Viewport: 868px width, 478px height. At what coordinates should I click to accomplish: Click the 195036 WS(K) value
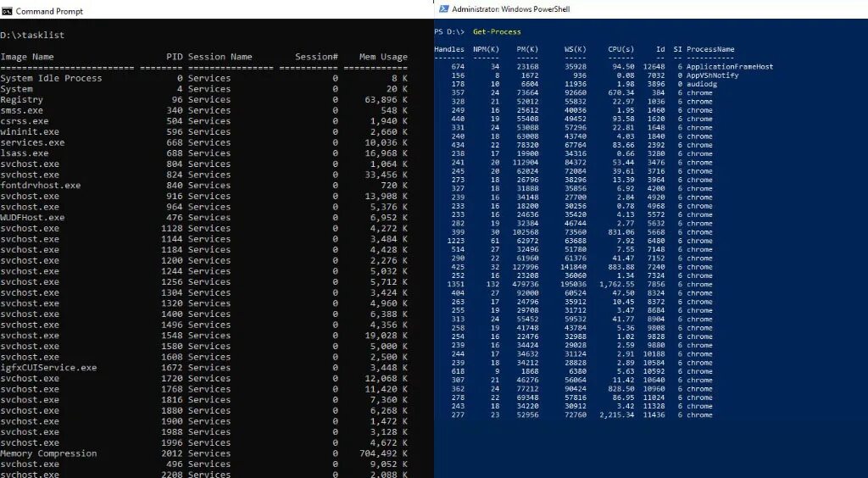574,285
